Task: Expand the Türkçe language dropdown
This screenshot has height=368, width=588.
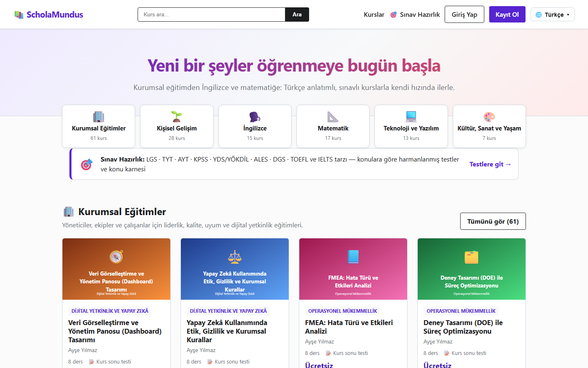Action: point(552,14)
